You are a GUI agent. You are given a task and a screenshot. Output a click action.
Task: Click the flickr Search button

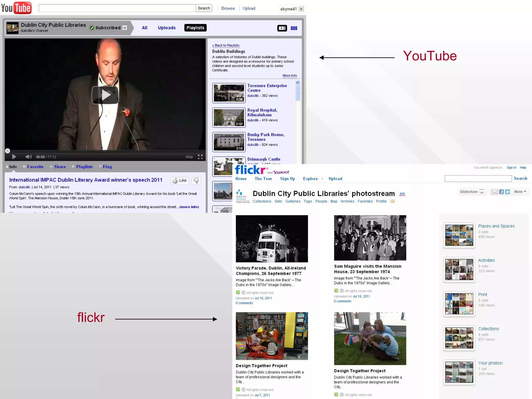520,178
